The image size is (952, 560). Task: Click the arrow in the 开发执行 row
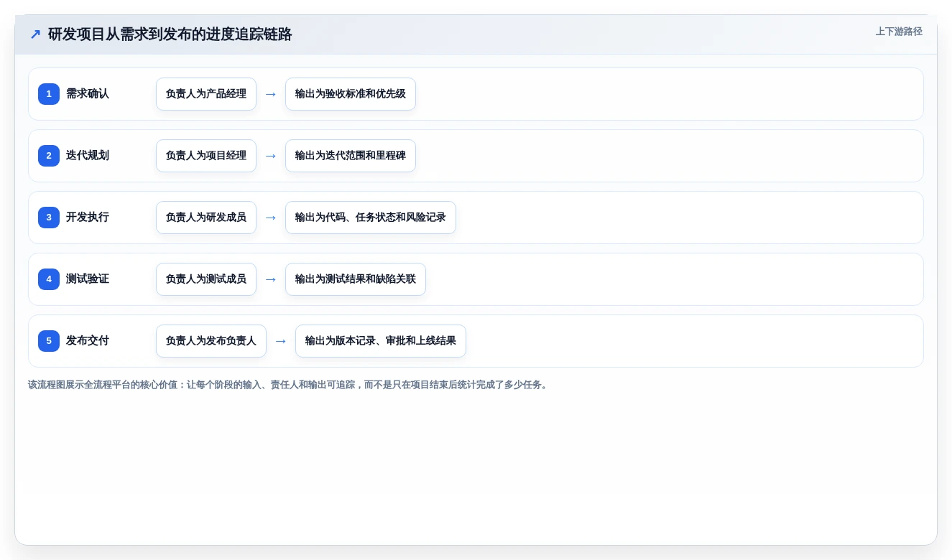coord(271,218)
